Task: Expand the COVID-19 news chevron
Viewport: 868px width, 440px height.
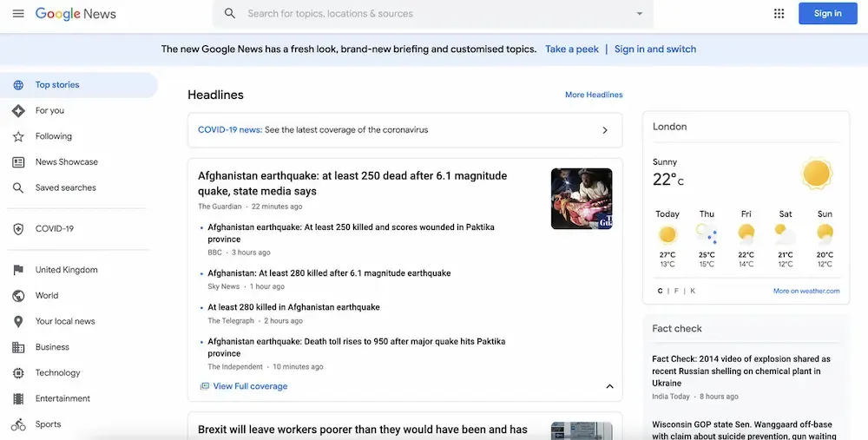Action: point(605,130)
